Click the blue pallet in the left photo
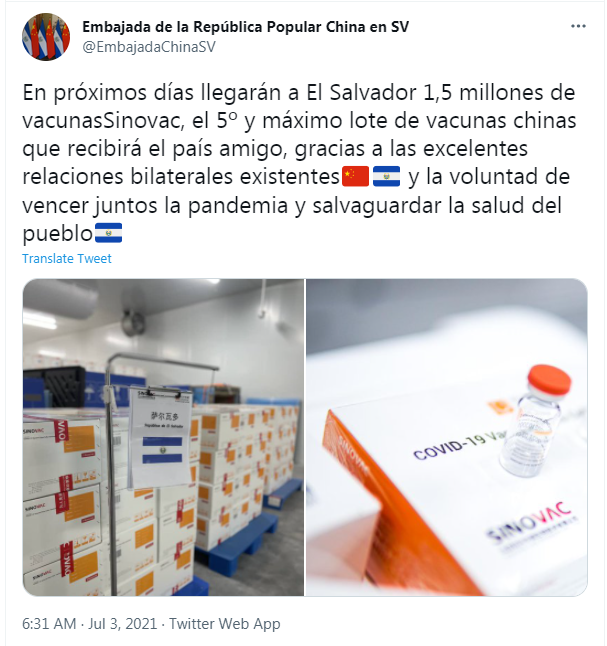Image resolution: width=607 pixels, height=646 pixels. (x=237, y=535)
